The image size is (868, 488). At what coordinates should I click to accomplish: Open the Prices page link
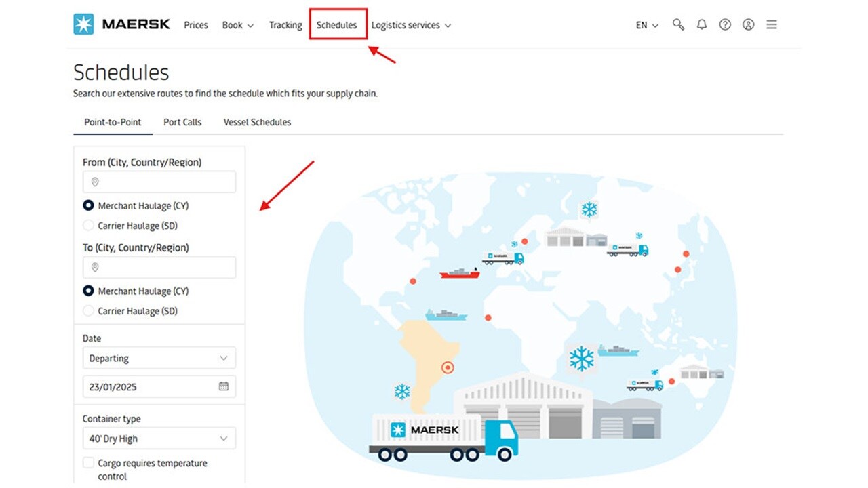coord(196,25)
